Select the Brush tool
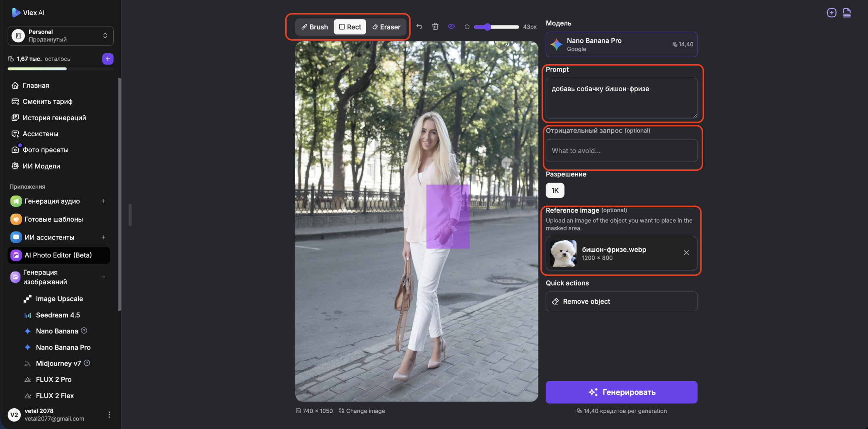The height and width of the screenshot is (429, 868). pyautogui.click(x=315, y=27)
